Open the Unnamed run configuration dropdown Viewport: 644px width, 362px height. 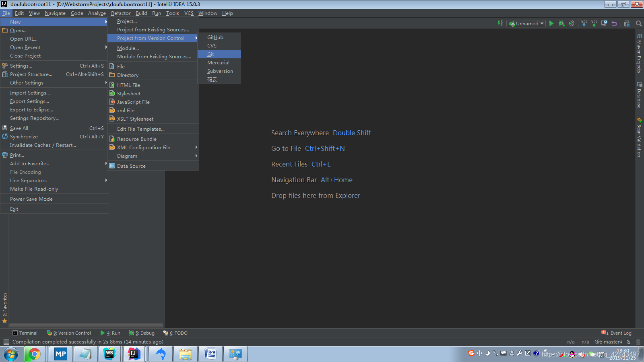(x=526, y=23)
